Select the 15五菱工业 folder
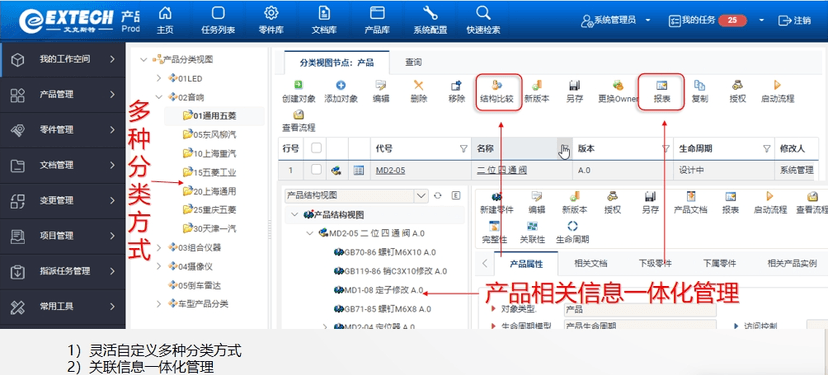This screenshot has height=375, width=828. [209, 172]
